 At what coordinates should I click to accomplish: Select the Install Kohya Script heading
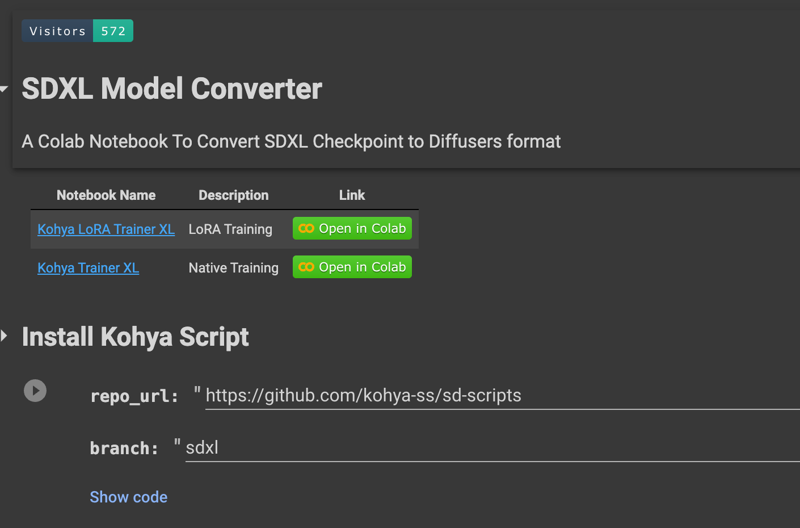(135, 337)
